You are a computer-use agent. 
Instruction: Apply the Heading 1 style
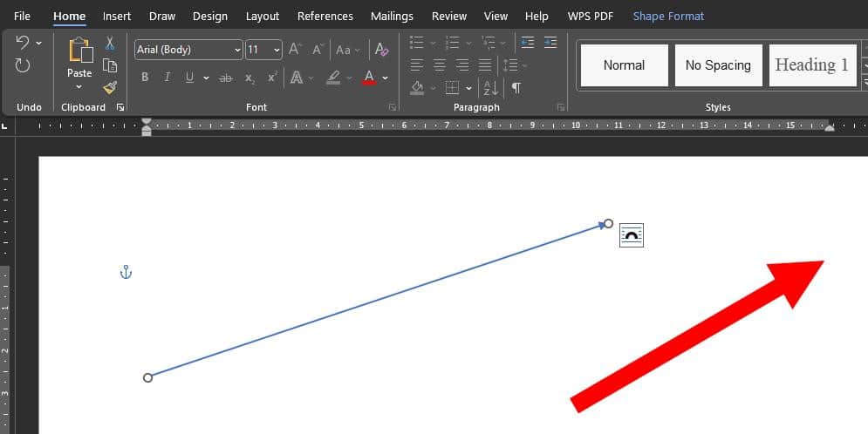pyautogui.click(x=811, y=65)
